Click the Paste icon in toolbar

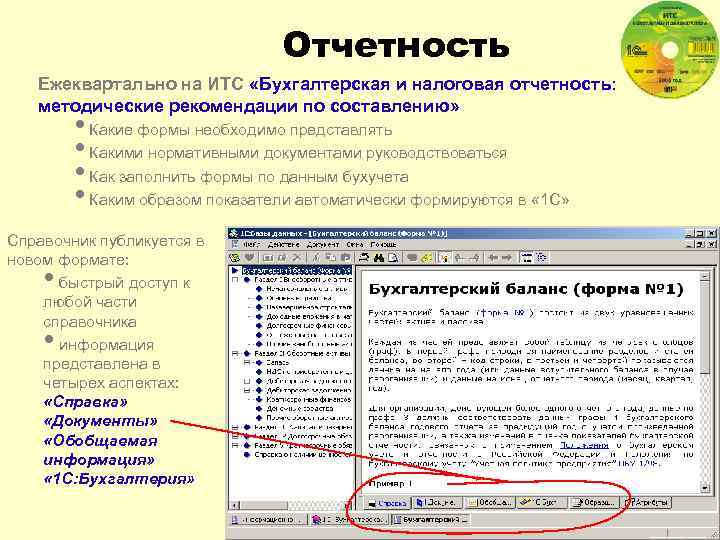click(345, 258)
